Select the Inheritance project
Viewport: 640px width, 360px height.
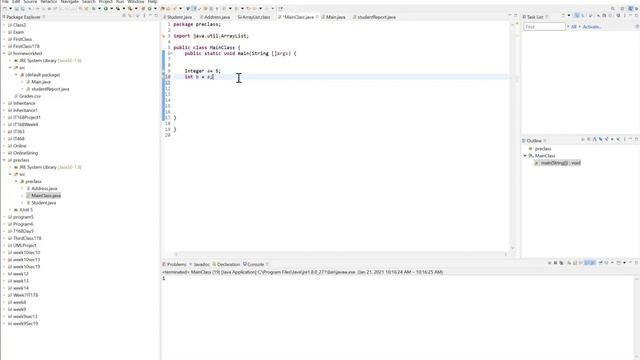pos(22,103)
